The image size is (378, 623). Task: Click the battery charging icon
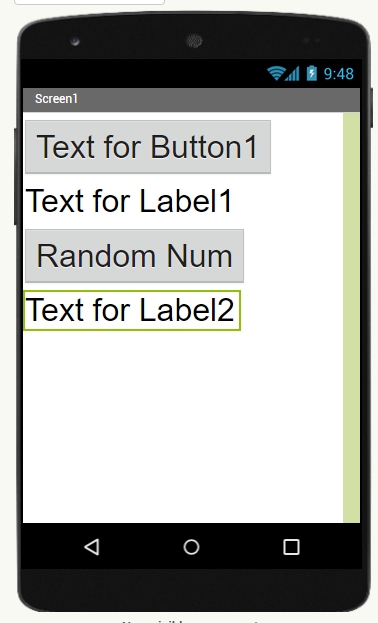(312, 73)
